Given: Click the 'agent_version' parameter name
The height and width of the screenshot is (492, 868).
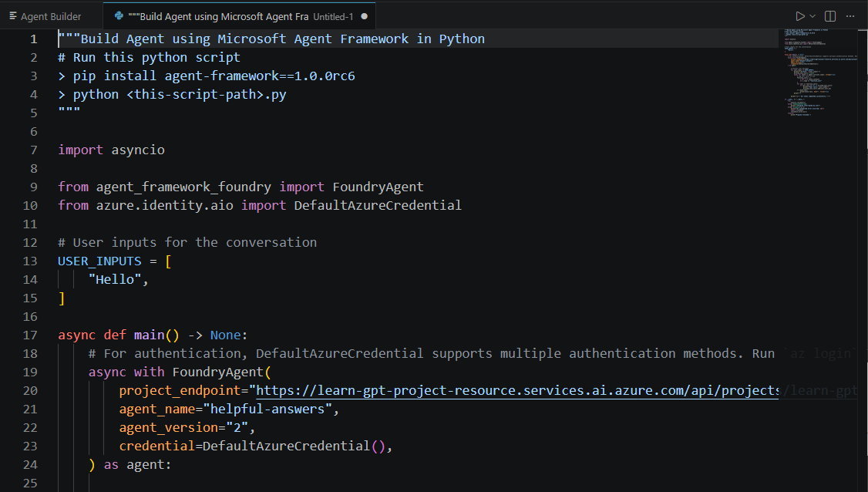Looking at the screenshot, I should (168, 428).
